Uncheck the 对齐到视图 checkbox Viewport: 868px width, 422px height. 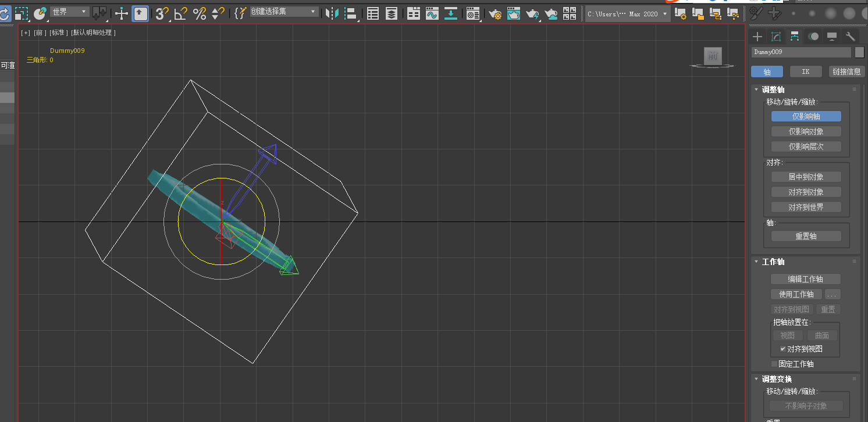(x=783, y=349)
